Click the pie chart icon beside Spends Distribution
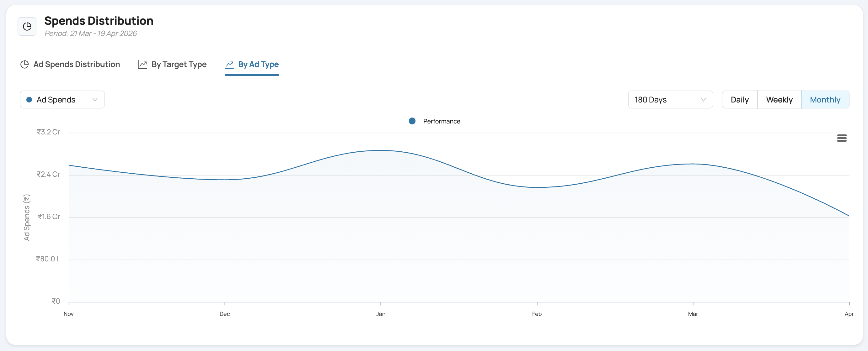Screen dimensions: 868x351 click(x=27, y=27)
